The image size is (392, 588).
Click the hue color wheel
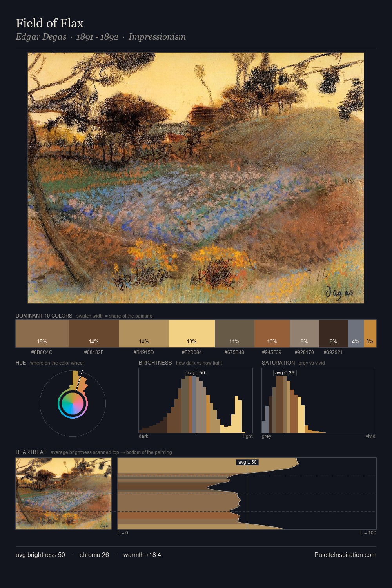(73, 403)
